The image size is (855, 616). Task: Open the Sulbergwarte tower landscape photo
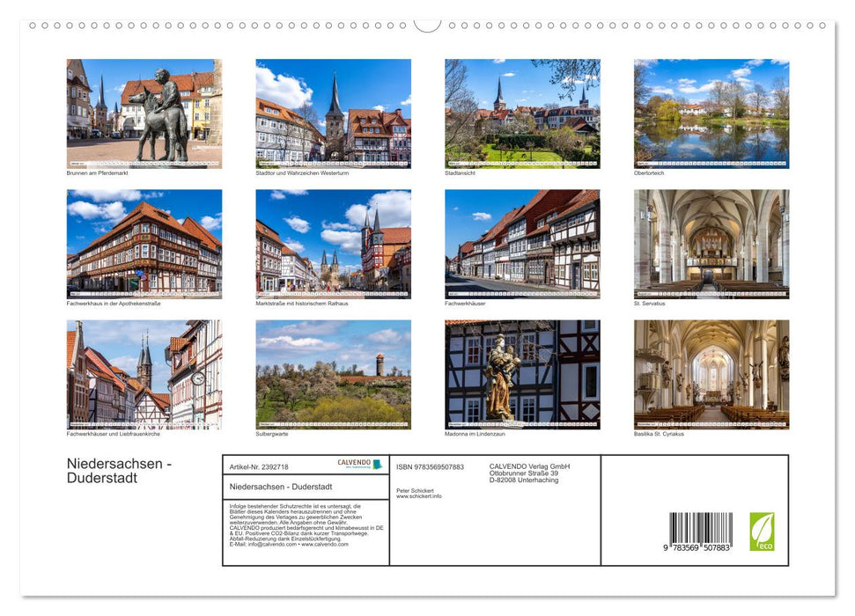[333, 375]
